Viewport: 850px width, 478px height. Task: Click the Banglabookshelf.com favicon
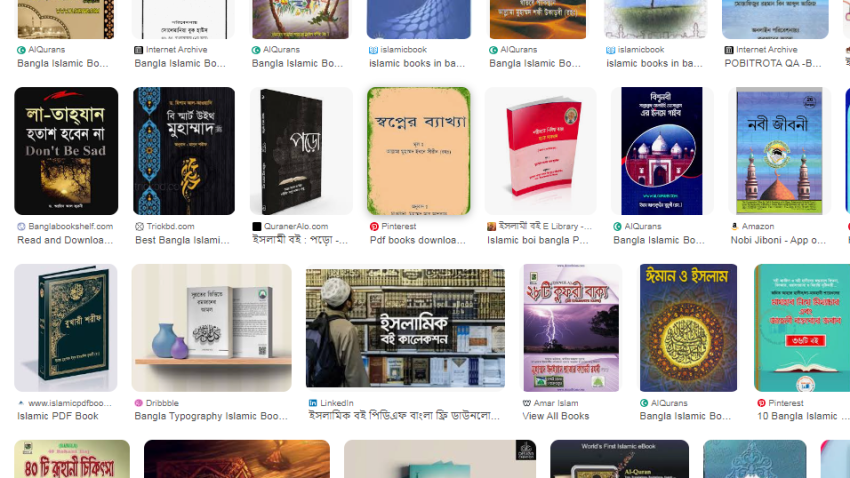click(x=21, y=227)
